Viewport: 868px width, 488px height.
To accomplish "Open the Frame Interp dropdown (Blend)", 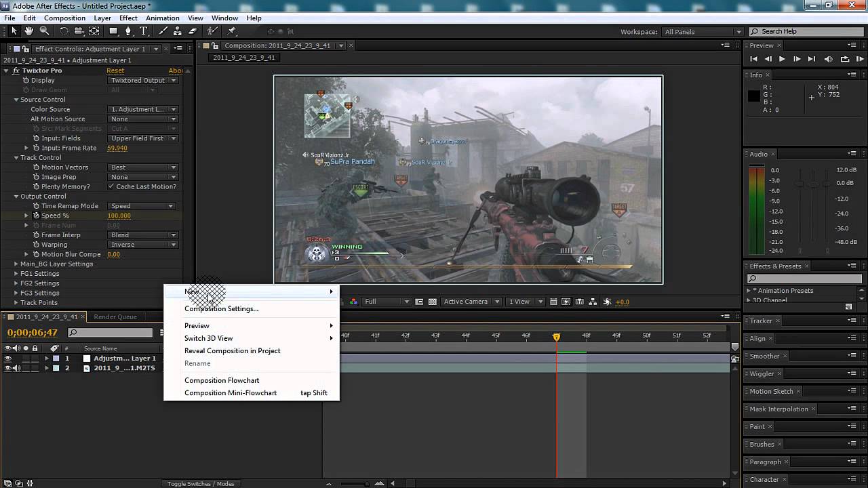I will point(143,235).
